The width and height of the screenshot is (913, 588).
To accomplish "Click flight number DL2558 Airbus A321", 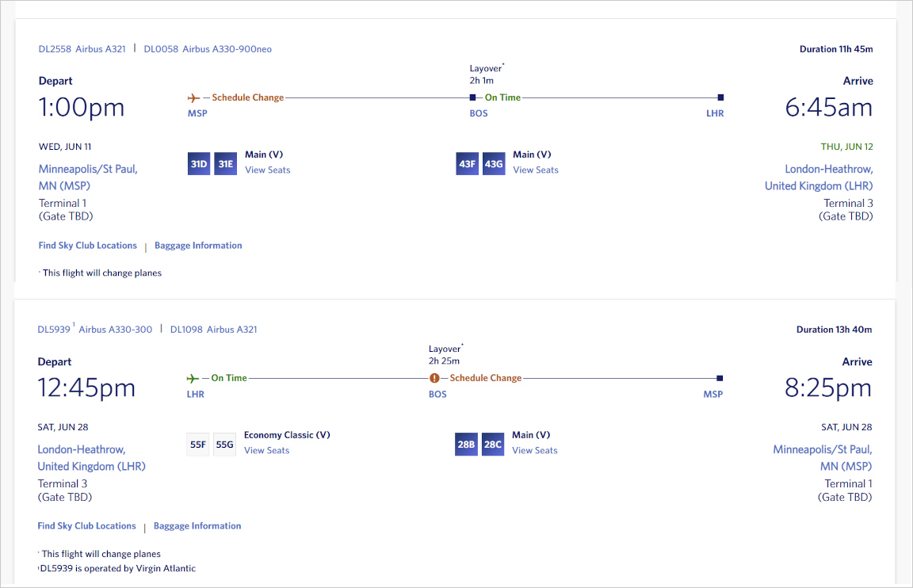I will coord(82,49).
